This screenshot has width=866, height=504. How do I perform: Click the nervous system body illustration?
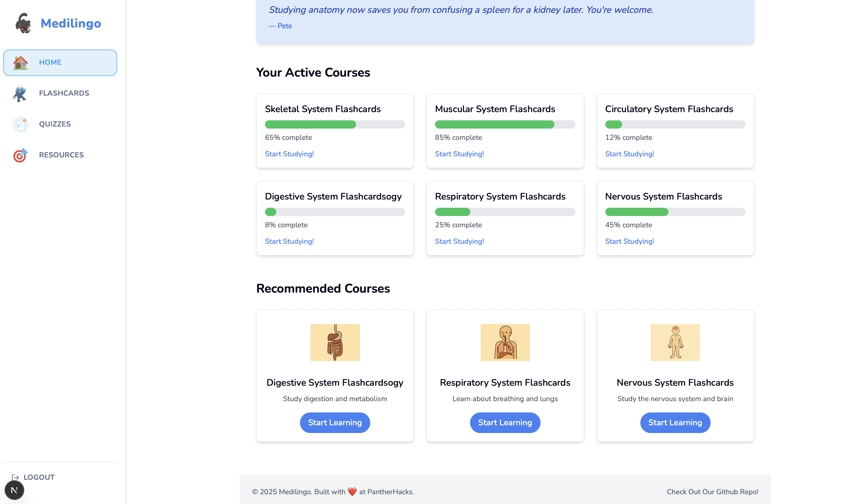coord(675,342)
